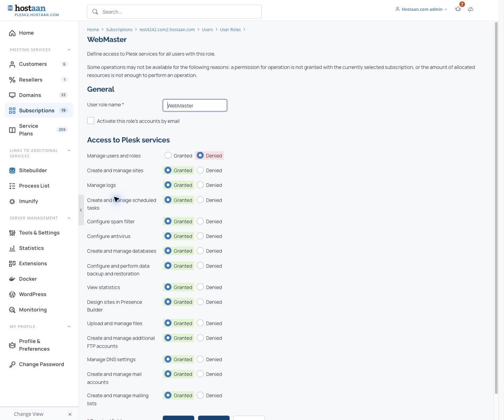Collapse the My Profile section
The width and height of the screenshot is (504, 420).
pos(69,327)
